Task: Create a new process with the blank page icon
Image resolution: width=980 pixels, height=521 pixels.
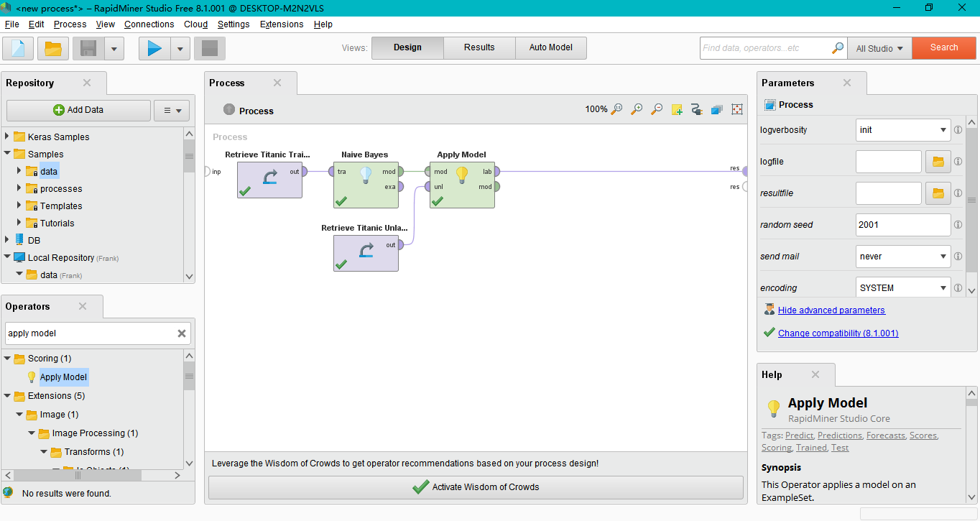Action: click(18, 48)
